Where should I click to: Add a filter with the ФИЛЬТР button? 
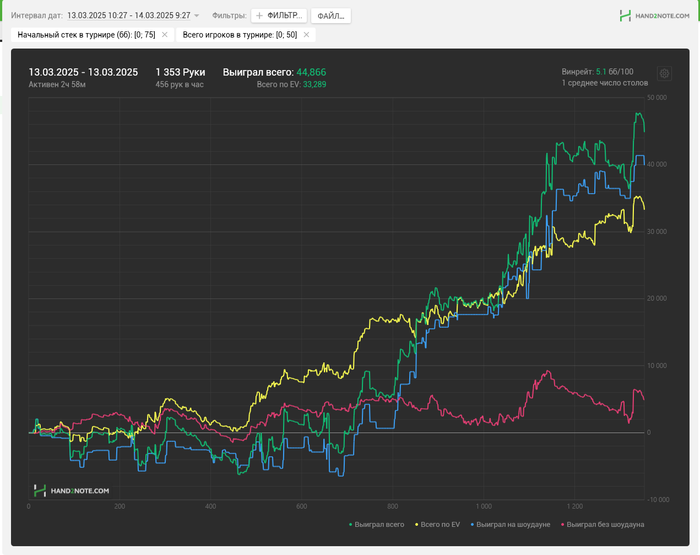tap(279, 16)
